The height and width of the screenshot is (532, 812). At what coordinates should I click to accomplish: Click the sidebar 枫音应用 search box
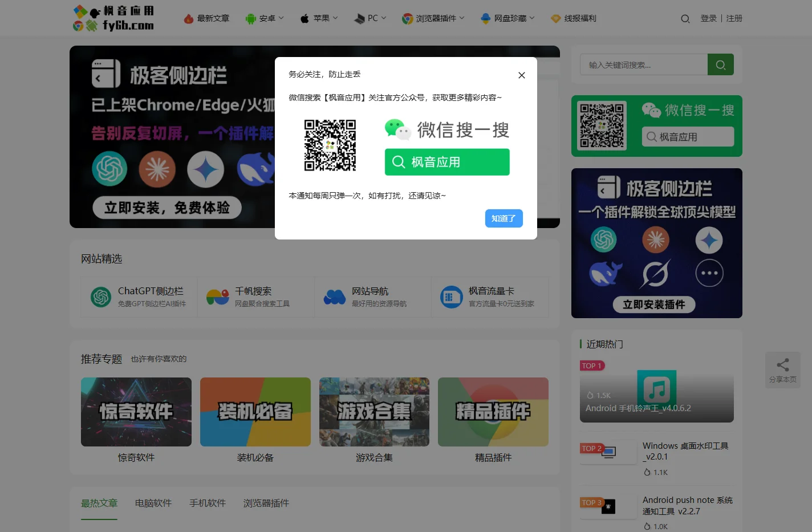[688, 137]
